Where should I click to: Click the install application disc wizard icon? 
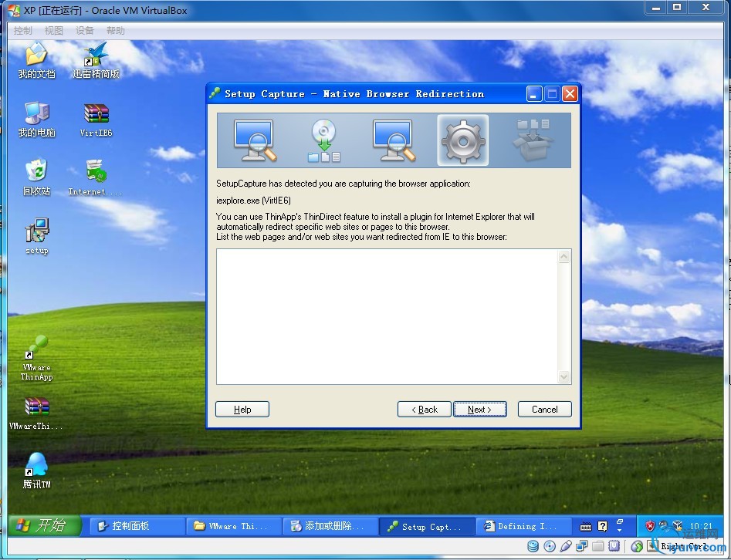click(324, 140)
